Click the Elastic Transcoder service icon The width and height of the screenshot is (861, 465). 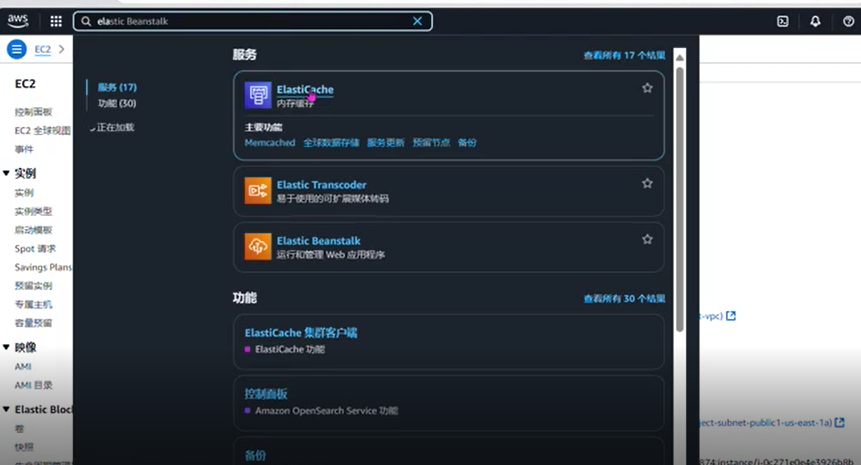[258, 191]
